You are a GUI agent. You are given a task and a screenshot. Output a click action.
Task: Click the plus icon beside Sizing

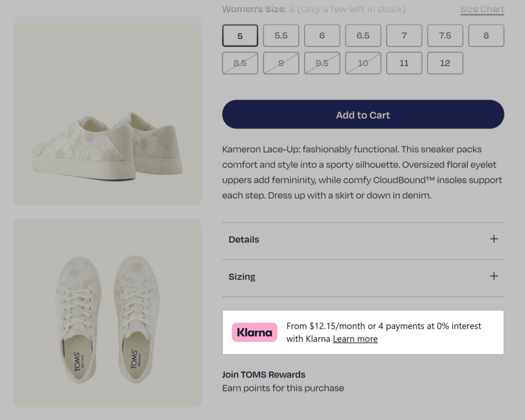click(493, 276)
